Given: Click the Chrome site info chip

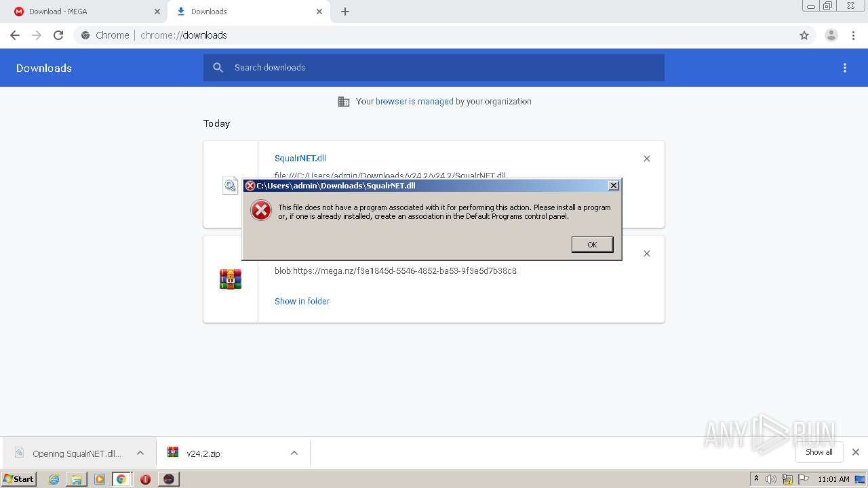Looking at the screenshot, I should click(x=105, y=35).
